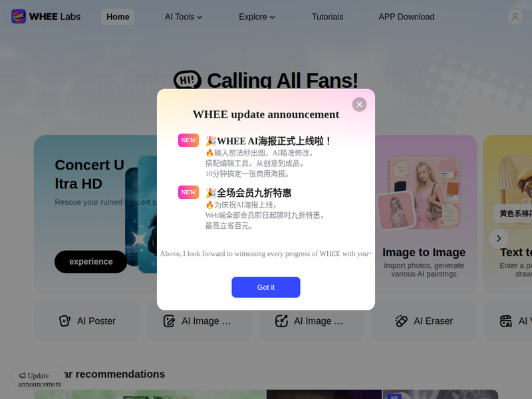Click the Got it button
The width and height of the screenshot is (532, 399).
coord(265,287)
